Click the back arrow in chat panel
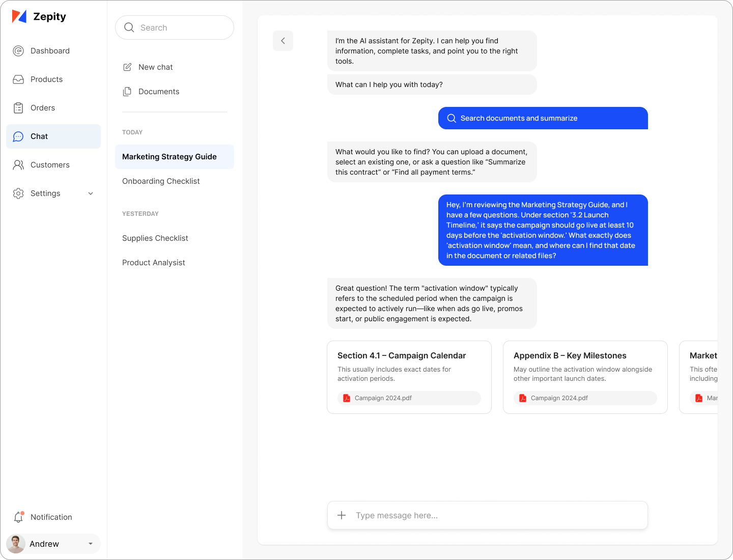 point(283,41)
